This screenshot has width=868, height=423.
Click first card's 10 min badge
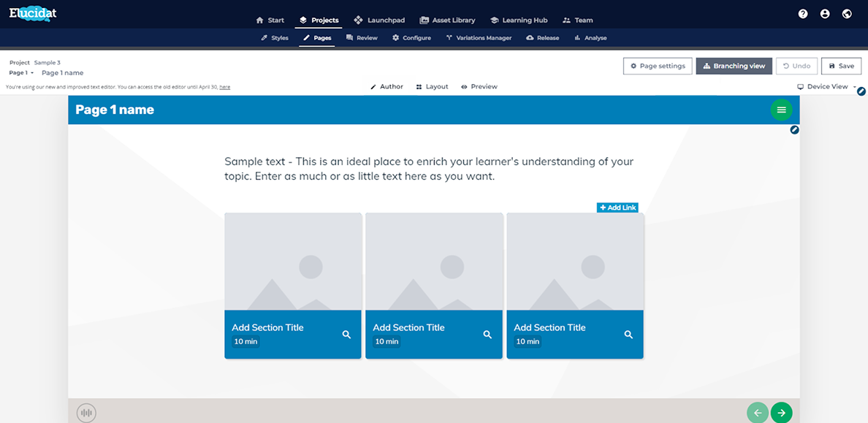tap(245, 342)
